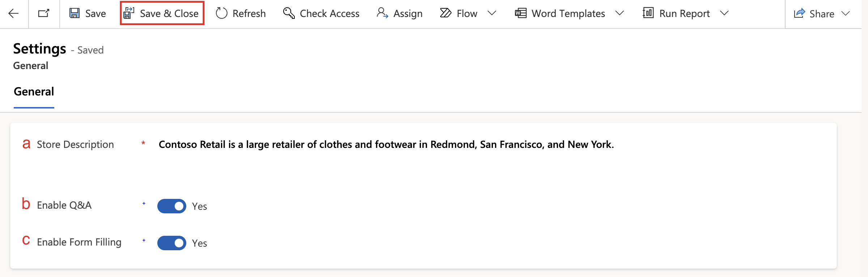Click the Run Report menu label
Screen dimensions: 868x277
685,14
